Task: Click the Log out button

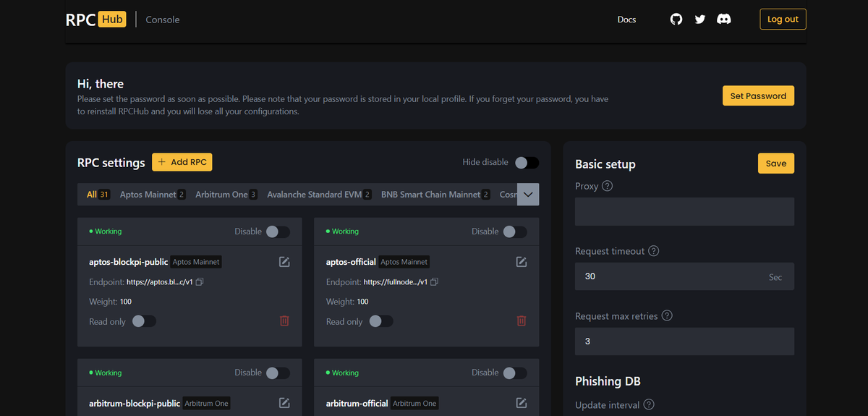Action: point(783,20)
